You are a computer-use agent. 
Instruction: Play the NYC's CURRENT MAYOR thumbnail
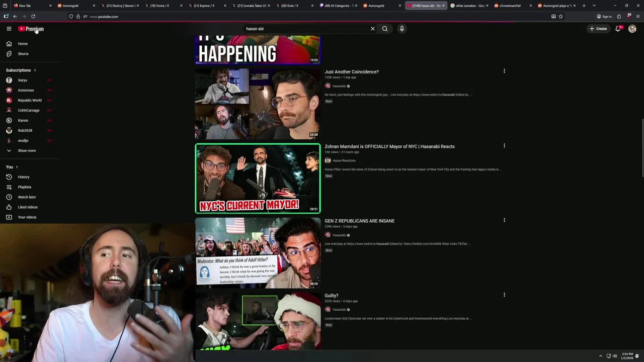(x=258, y=178)
